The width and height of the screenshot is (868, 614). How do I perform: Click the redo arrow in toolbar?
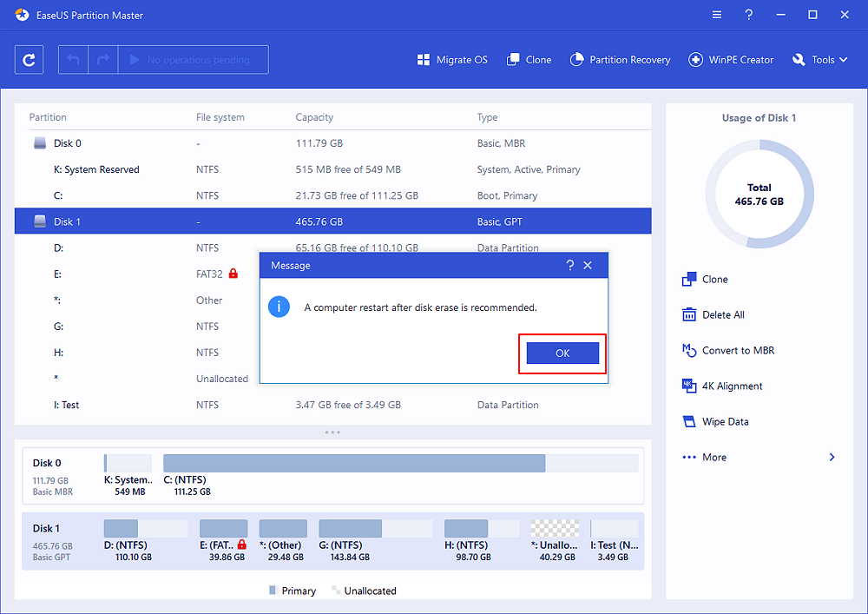point(103,60)
